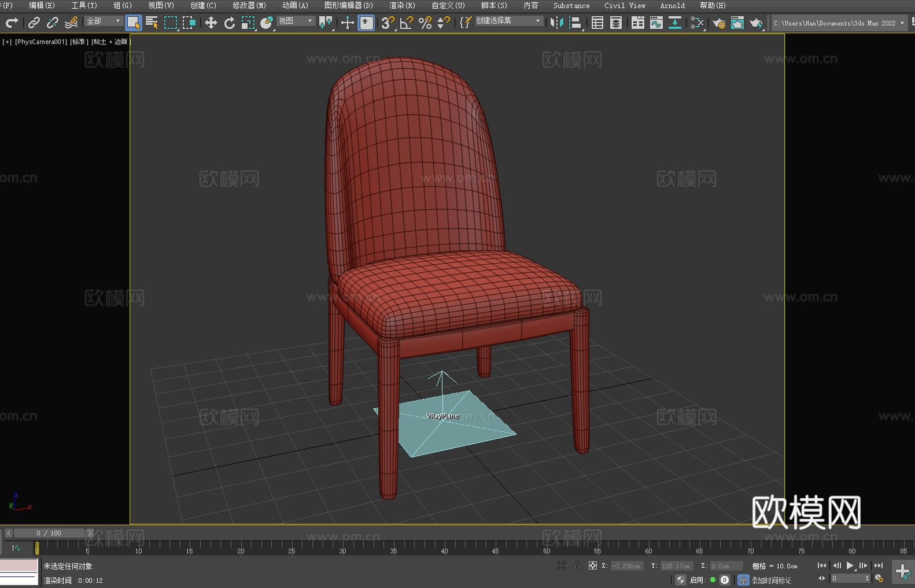Image resolution: width=915 pixels, height=588 pixels.
Task: Click the time slider 0 / 100 handle
Action: coord(49,533)
